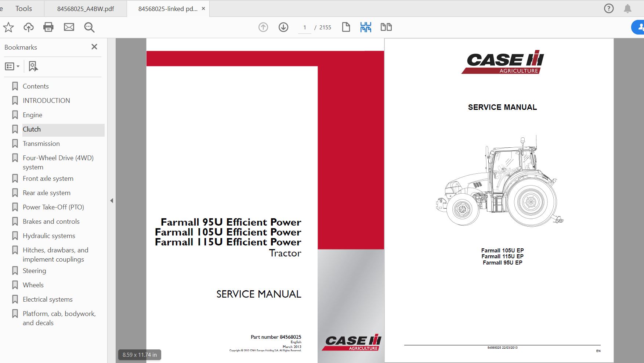
Task: Select two-page view icon
Action: (x=386, y=27)
